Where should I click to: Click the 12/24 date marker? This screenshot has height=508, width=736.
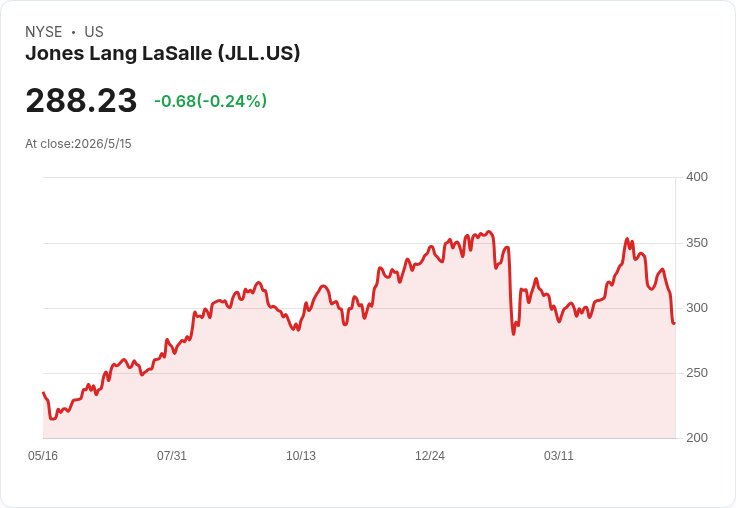(430, 456)
